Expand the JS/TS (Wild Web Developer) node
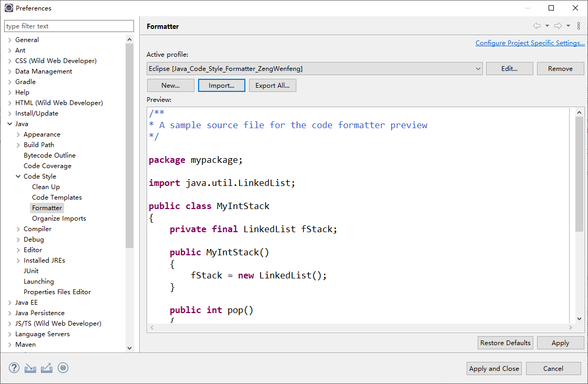This screenshot has width=588, height=384. click(x=10, y=323)
